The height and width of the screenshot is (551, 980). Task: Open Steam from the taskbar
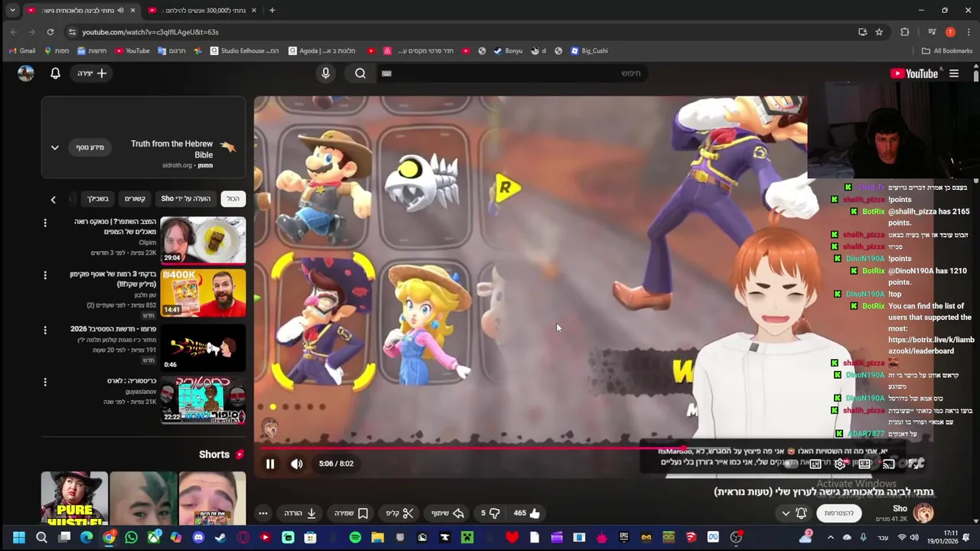[x=220, y=537]
